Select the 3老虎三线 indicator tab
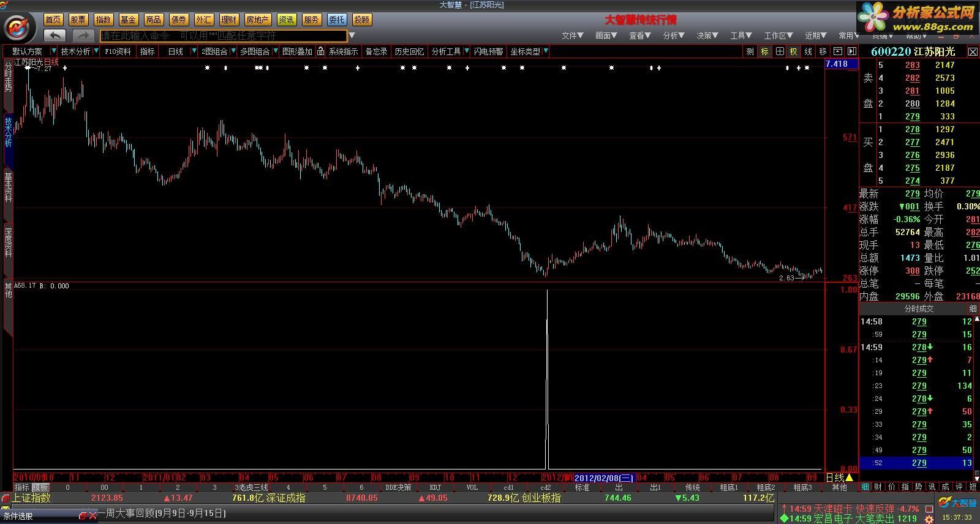 tap(251, 487)
